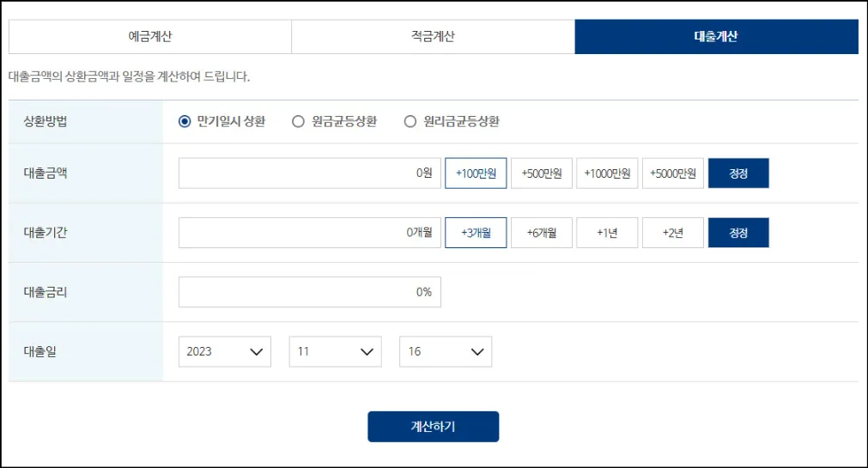The width and height of the screenshot is (868, 468).
Task: Click the 계산하기 calculate button
Action: point(434,427)
